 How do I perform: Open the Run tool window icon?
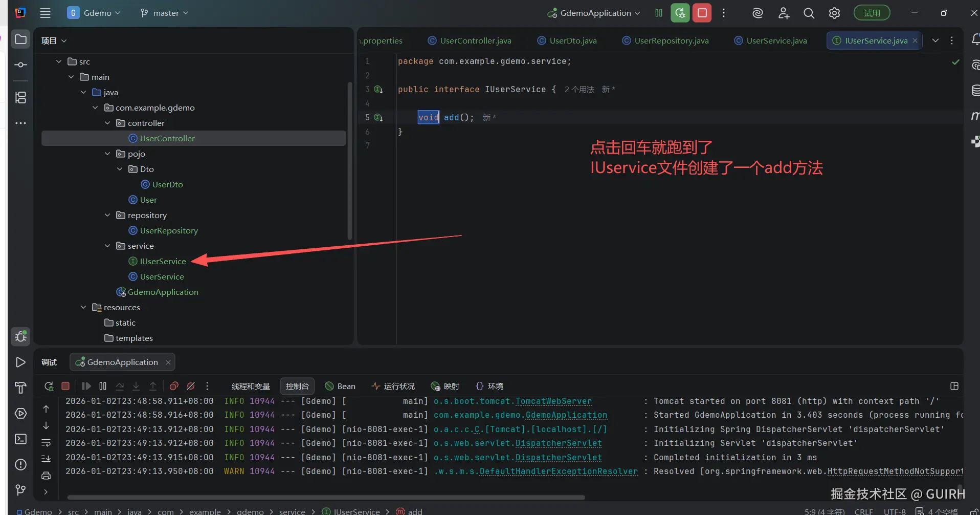[x=20, y=362]
